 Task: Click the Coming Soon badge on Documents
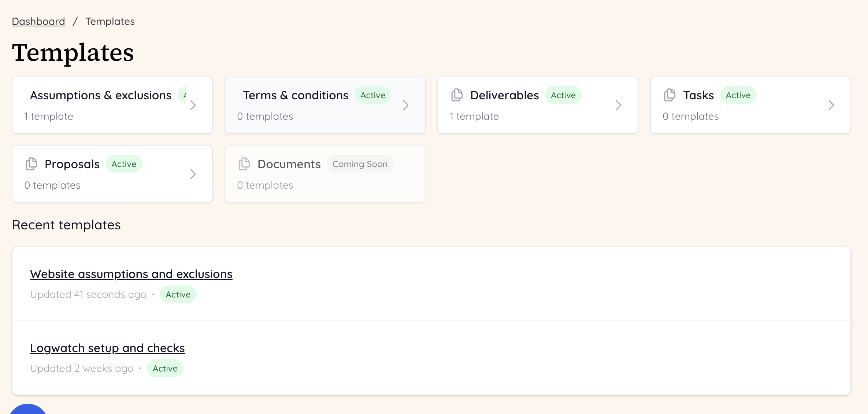click(x=360, y=164)
